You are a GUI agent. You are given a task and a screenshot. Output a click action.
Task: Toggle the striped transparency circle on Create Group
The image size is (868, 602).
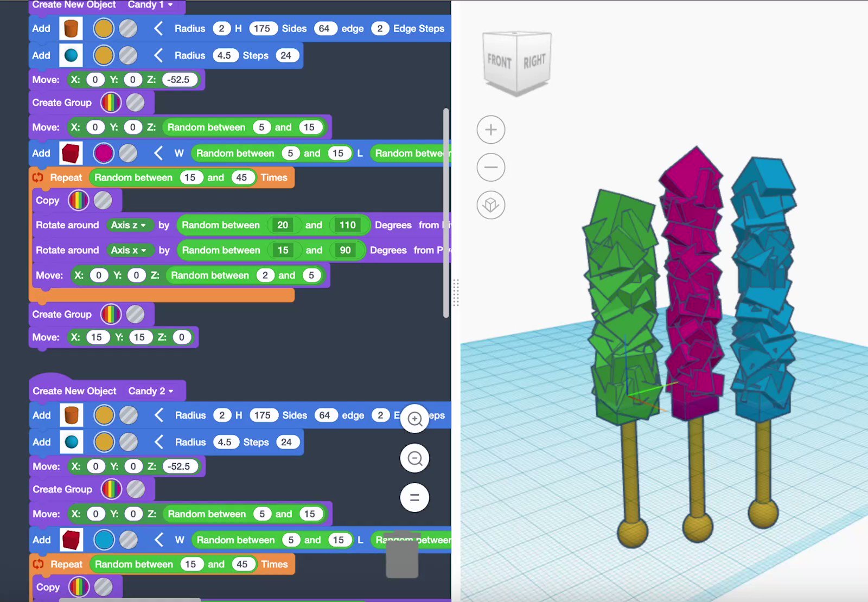coord(134,103)
